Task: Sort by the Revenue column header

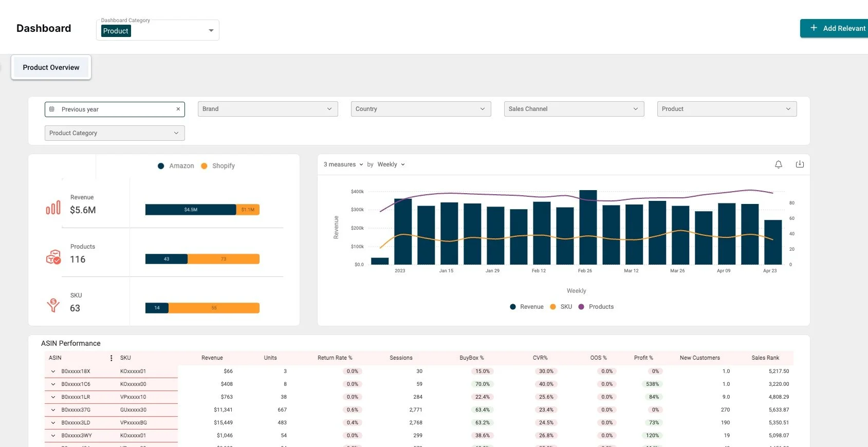Action: [212, 358]
